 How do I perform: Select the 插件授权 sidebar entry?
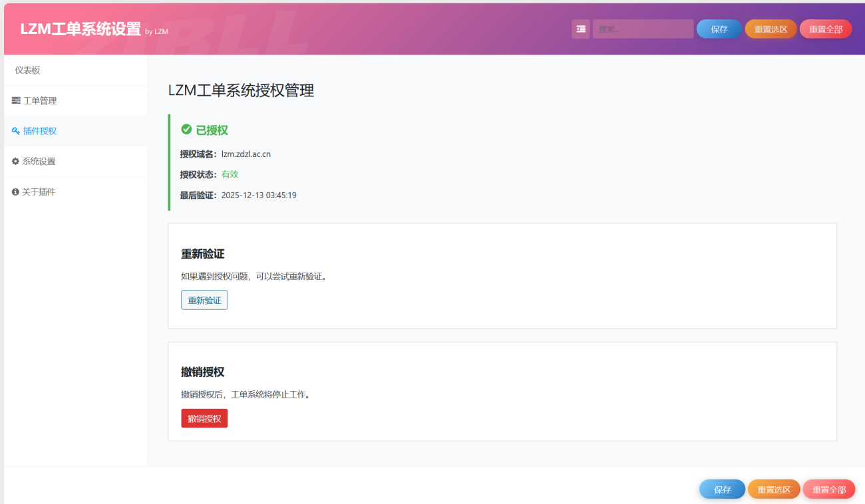40,130
